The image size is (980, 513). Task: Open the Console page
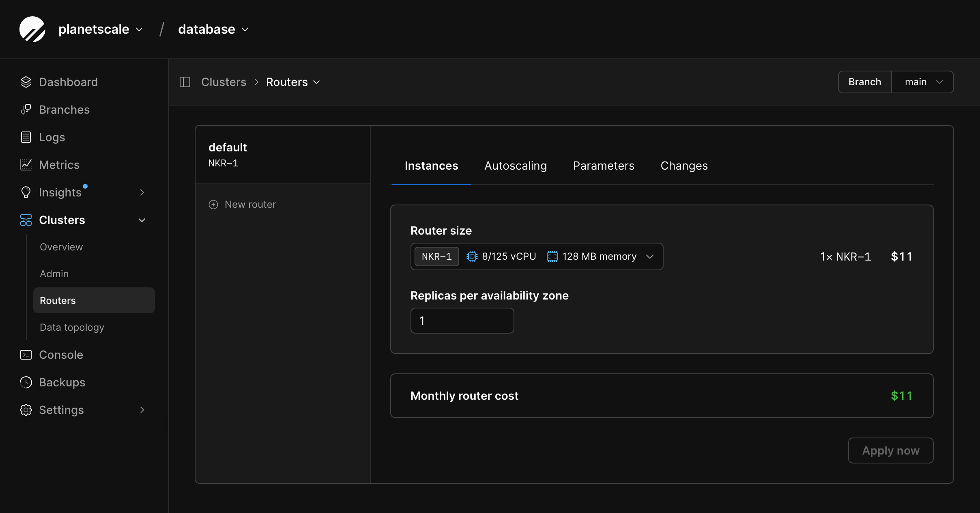61,355
